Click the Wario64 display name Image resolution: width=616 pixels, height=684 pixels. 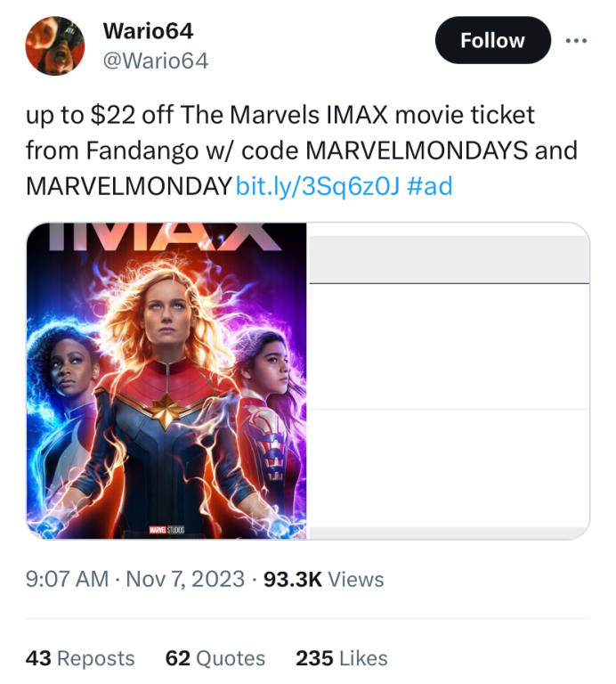tap(148, 31)
